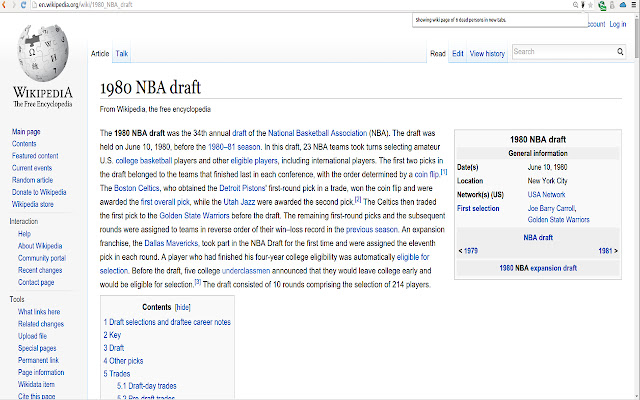The width and height of the screenshot is (640, 400).
Task: Open Page information link
Action: (x=41, y=372)
